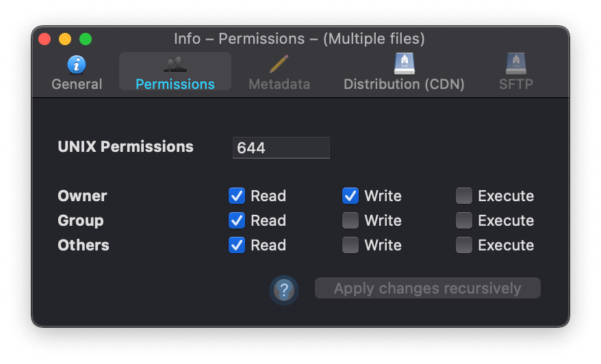The width and height of the screenshot is (601, 364).
Task: Allow Others Write permission
Action: [350, 245]
